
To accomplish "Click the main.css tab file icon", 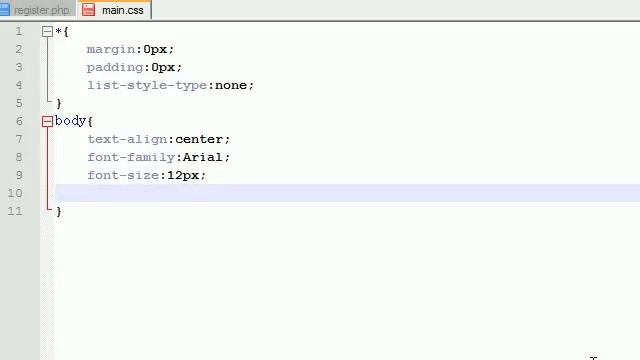I will tap(88, 10).
